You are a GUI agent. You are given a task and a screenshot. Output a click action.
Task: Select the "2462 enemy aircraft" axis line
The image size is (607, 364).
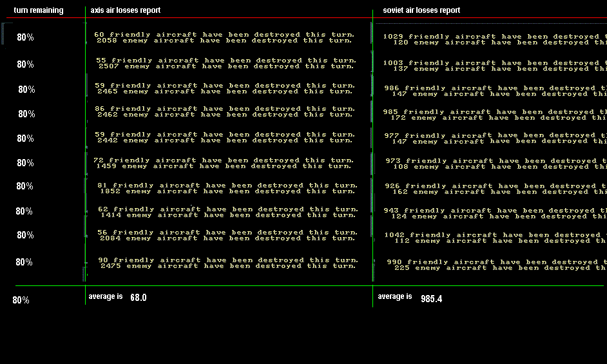point(225,115)
